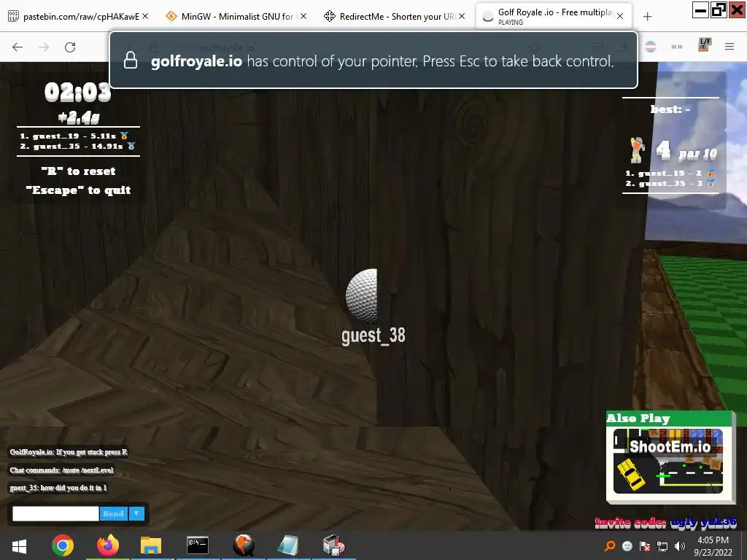The height and width of the screenshot is (560, 747).
Task: Switch to the pastebin.com/raw tab
Action: point(79,17)
